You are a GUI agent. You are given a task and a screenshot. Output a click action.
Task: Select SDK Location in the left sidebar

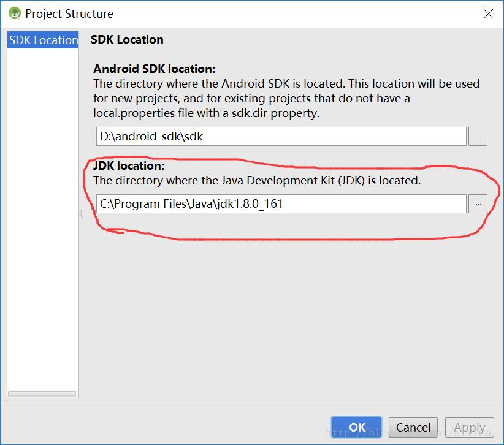43,40
